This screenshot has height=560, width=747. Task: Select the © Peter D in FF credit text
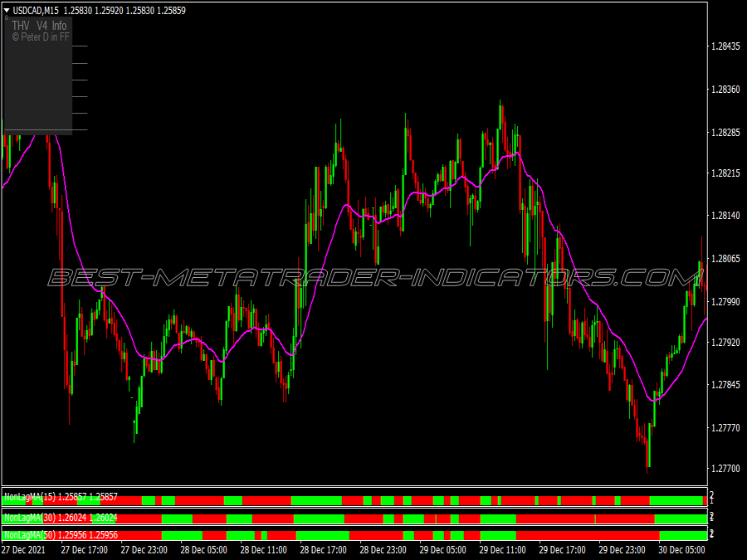(x=41, y=37)
